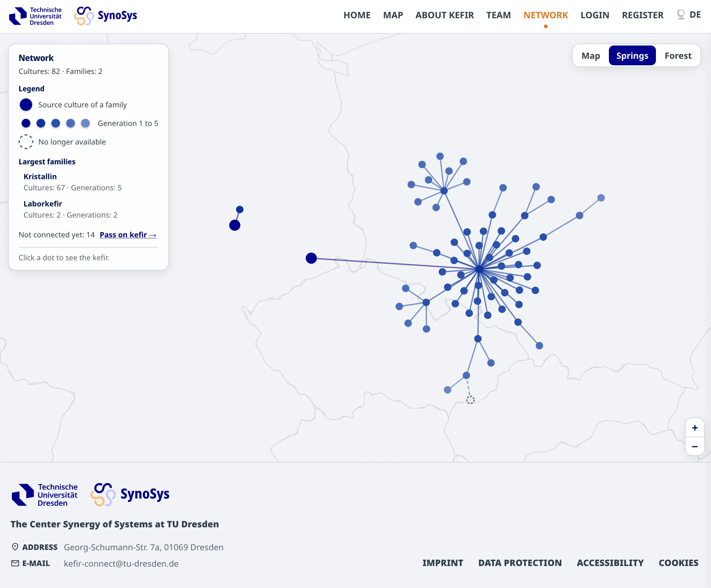Switch to the Forest view toggle
The width and height of the screenshot is (711, 588).
(678, 55)
